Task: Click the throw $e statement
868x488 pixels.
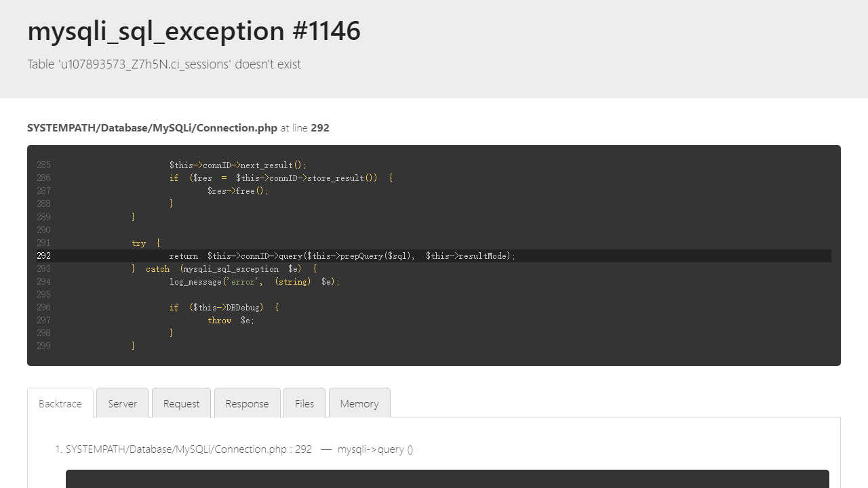Action: [x=231, y=321]
